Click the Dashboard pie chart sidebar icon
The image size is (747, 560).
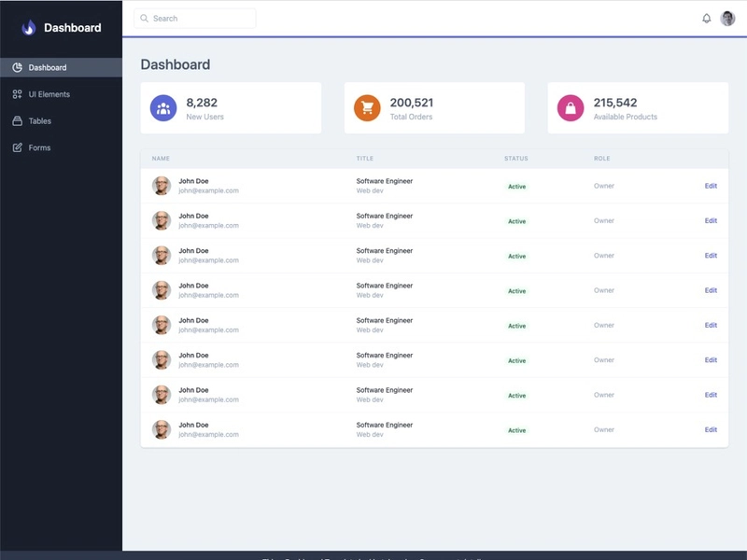coord(17,67)
